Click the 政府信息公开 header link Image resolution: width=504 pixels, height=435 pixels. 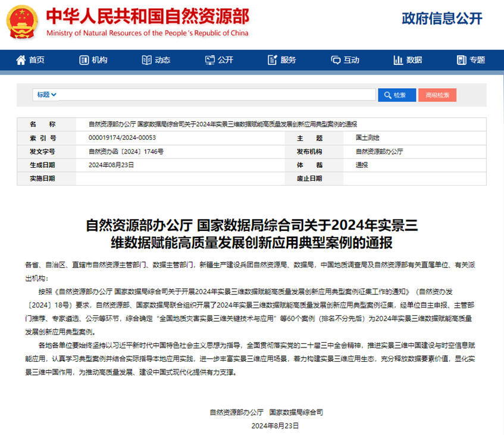point(442,18)
